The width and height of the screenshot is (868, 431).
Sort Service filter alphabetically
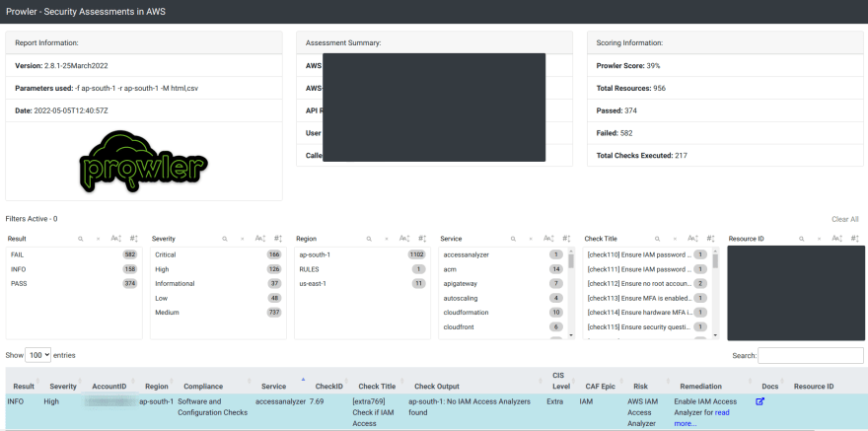[548, 239]
